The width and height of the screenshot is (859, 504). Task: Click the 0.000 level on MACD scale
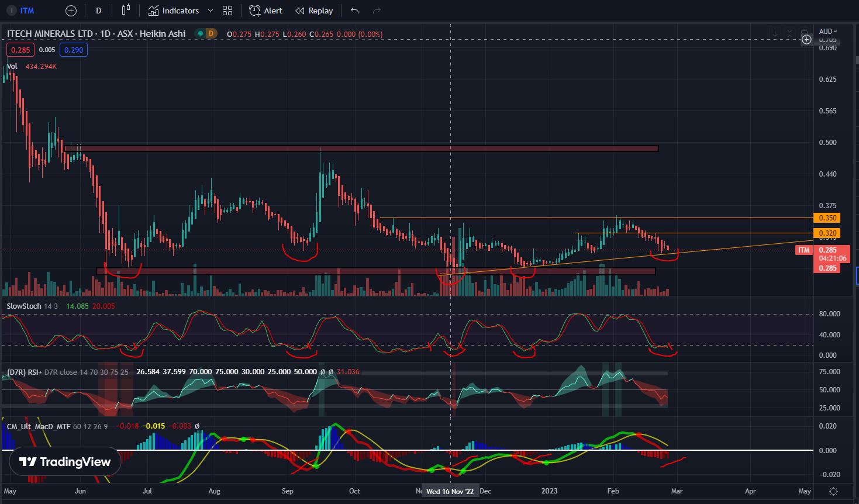tap(827, 451)
